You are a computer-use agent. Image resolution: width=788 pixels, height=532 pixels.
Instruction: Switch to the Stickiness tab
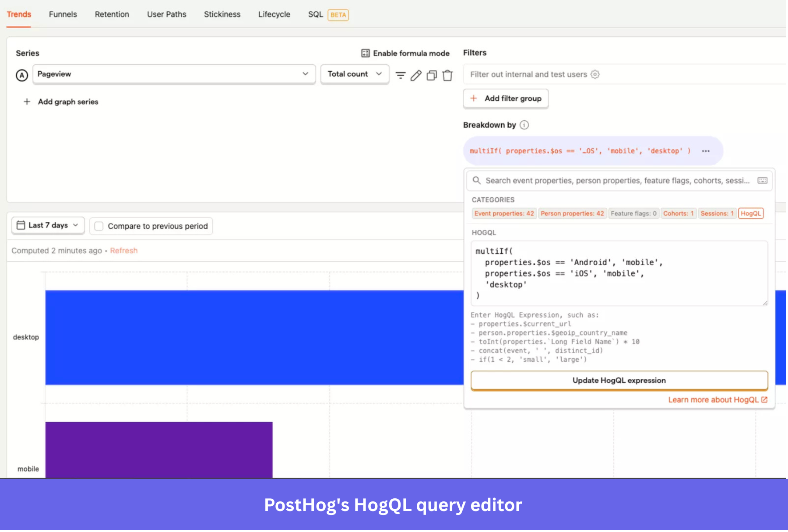[222, 14]
